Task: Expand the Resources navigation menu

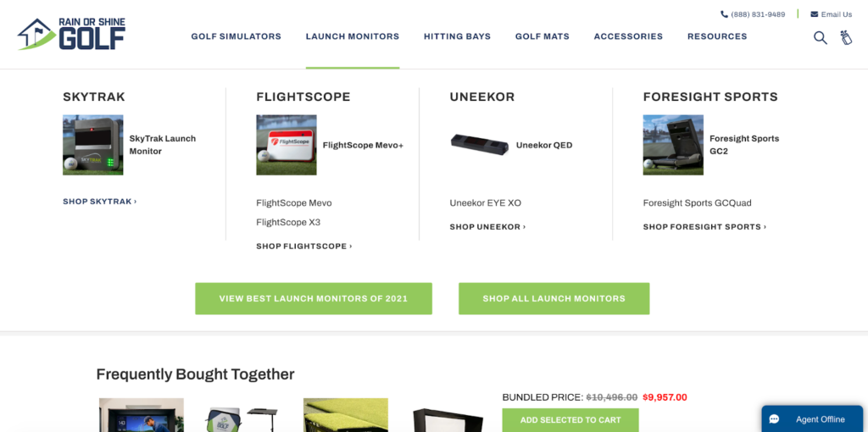Action: tap(717, 36)
